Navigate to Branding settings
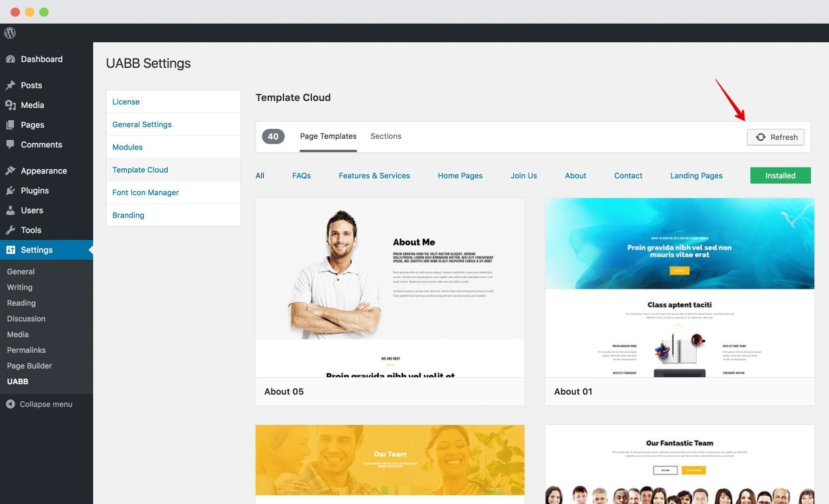The height and width of the screenshot is (504, 829). tap(128, 215)
